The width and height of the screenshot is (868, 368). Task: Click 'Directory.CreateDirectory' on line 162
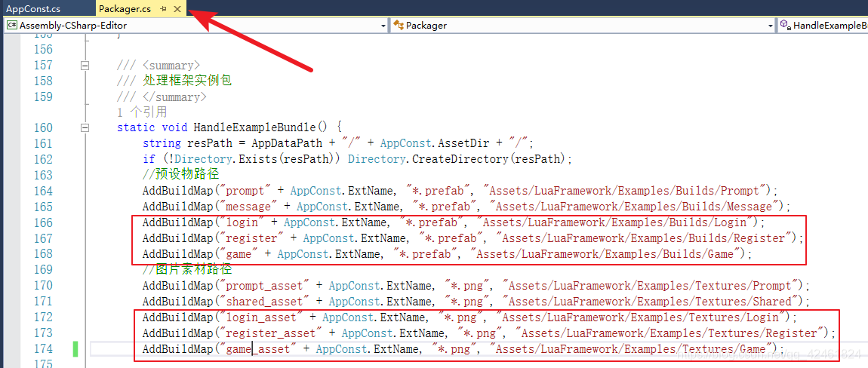coord(427,159)
